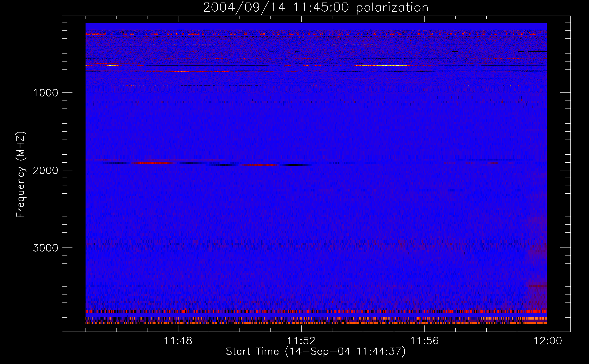Click the "12:00" time tick label
The image size is (589, 364).
point(548,341)
